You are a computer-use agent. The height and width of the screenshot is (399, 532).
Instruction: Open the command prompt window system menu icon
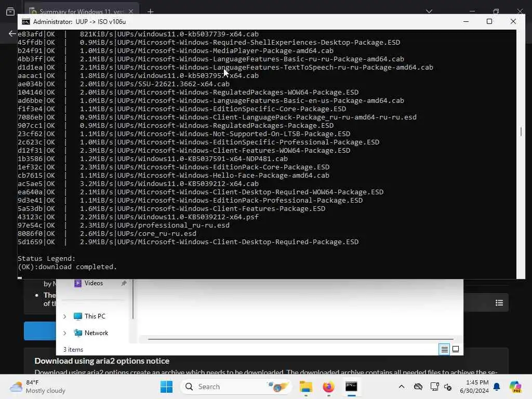[x=26, y=22]
